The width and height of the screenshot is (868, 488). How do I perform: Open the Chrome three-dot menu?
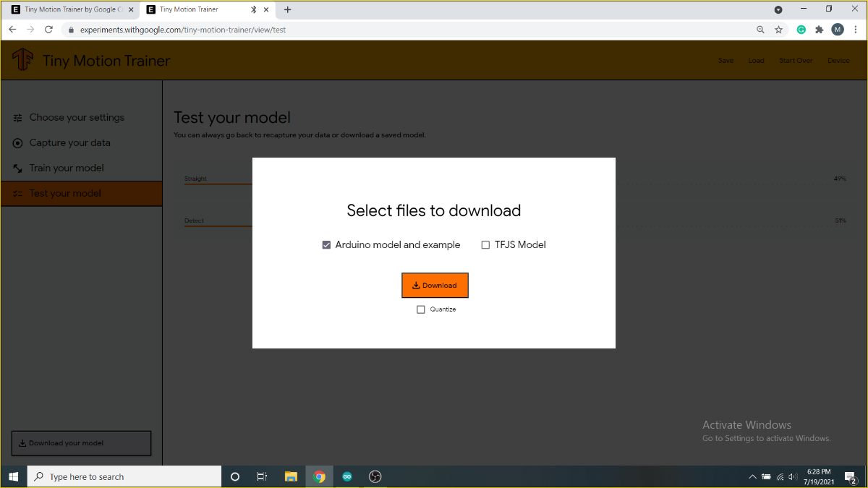point(856,30)
